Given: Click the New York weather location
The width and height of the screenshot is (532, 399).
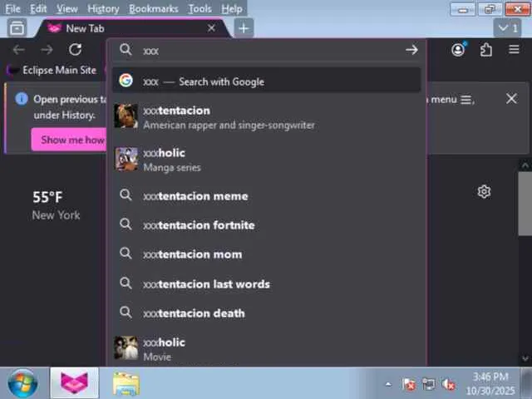Looking at the screenshot, I should point(56,215).
